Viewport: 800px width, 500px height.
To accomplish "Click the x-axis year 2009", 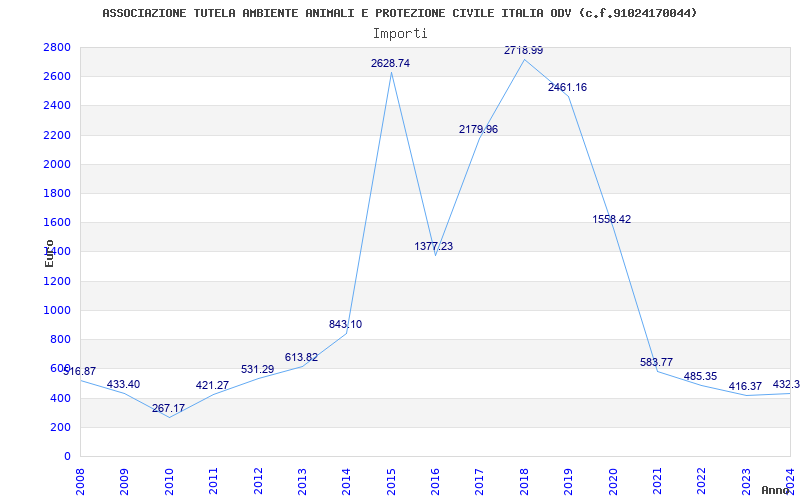I will click(x=124, y=481).
